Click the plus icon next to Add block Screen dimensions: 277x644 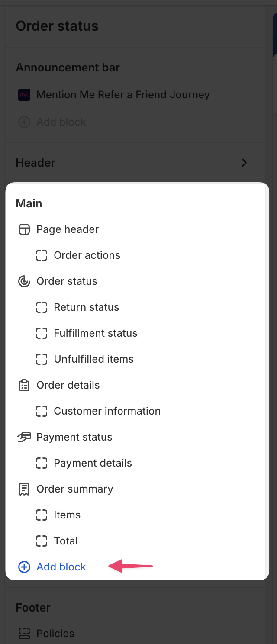(x=24, y=567)
